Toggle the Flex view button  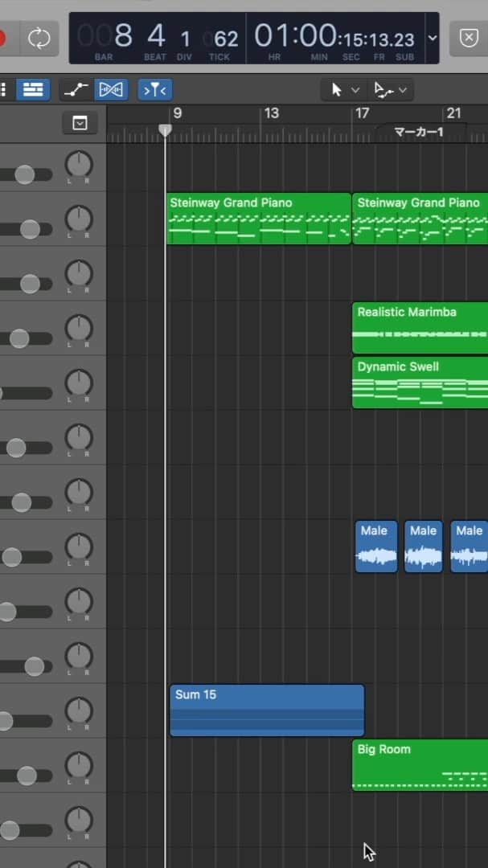111,90
